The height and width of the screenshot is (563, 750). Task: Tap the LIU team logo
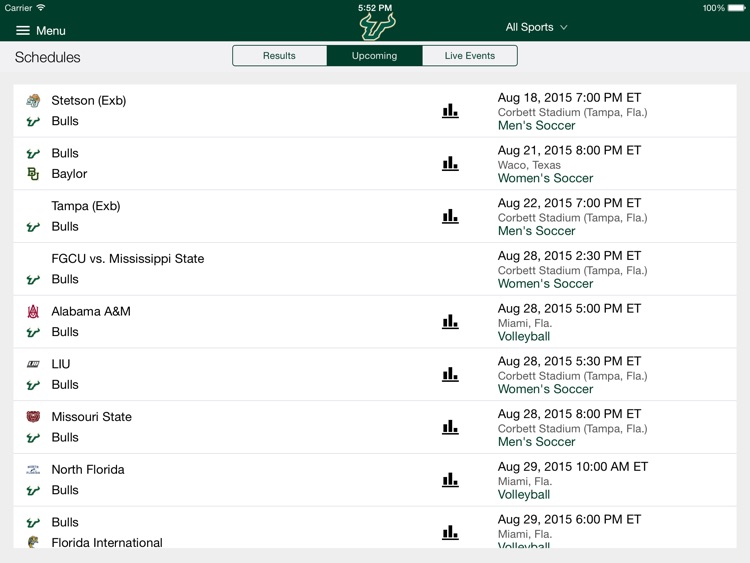[x=33, y=364]
